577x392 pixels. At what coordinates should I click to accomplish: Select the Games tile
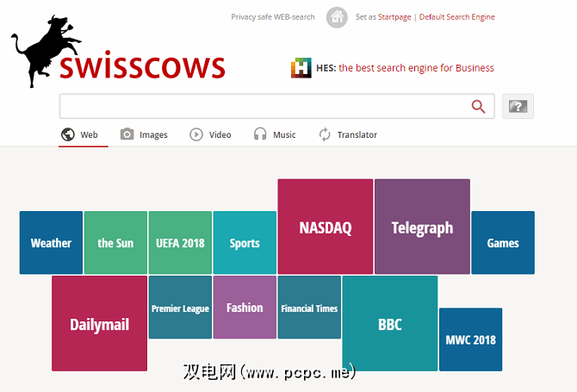coord(503,243)
